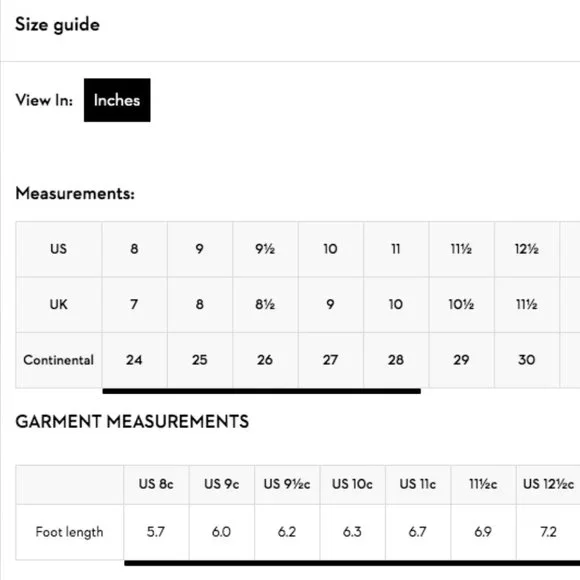Click the UK row header
Screen dimensions: 580x580
coord(58,304)
